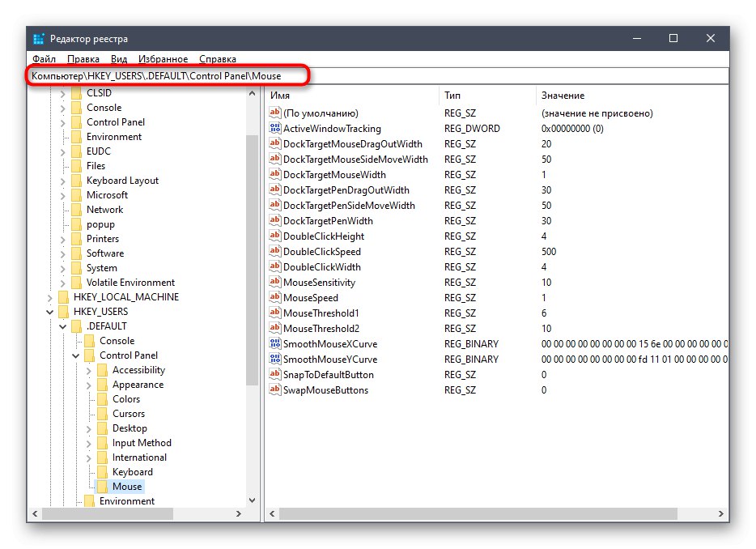The width and height of the screenshot is (756, 549).
Task: Click the values pane scroll-right arrow
Action: coord(721,514)
